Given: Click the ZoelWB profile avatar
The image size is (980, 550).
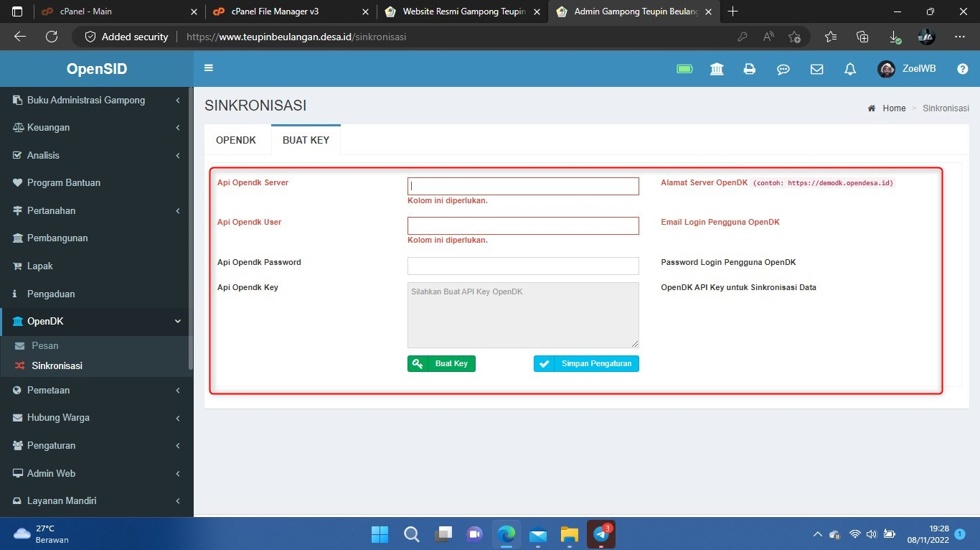Looking at the screenshot, I should pos(885,68).
